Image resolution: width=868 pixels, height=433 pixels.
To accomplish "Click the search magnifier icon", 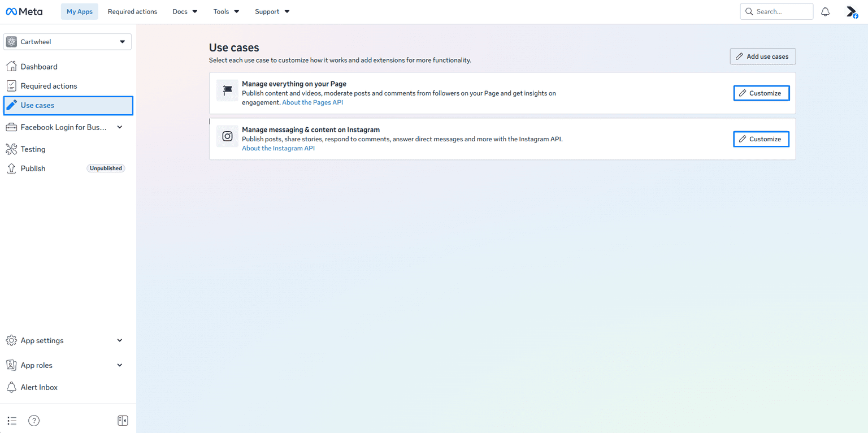I will (749, 11).
